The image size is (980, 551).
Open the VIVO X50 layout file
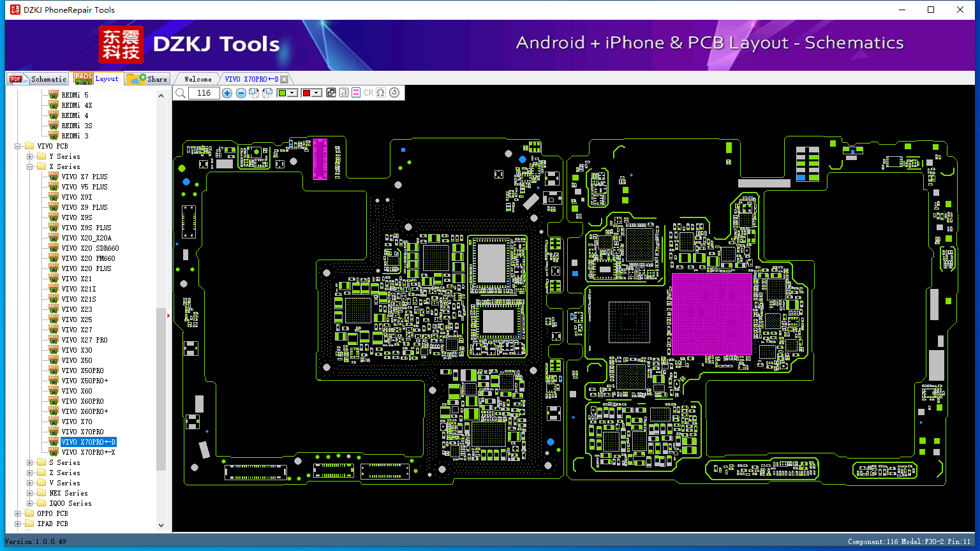point(77,360)
